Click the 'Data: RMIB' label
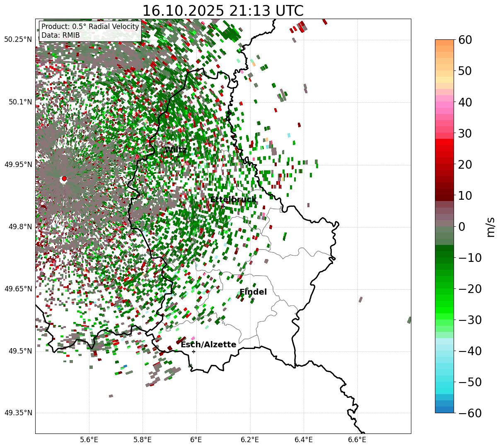This screenshot has width=500, height=448. (x=60, y=36)
